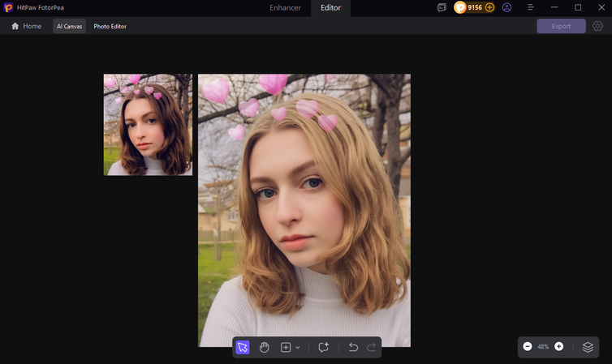Click the Export button
Viewport: 612px width, 364px height.
tap(561, 26)
